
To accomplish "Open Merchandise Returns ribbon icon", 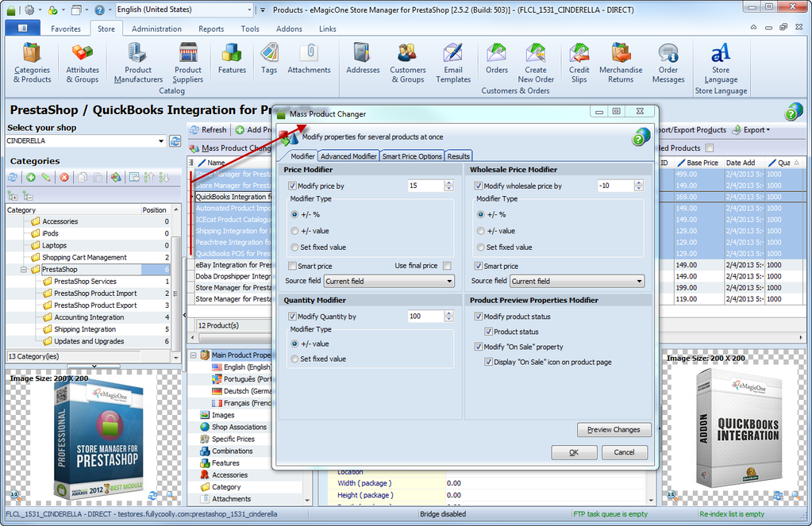I will tap(621, 63).
